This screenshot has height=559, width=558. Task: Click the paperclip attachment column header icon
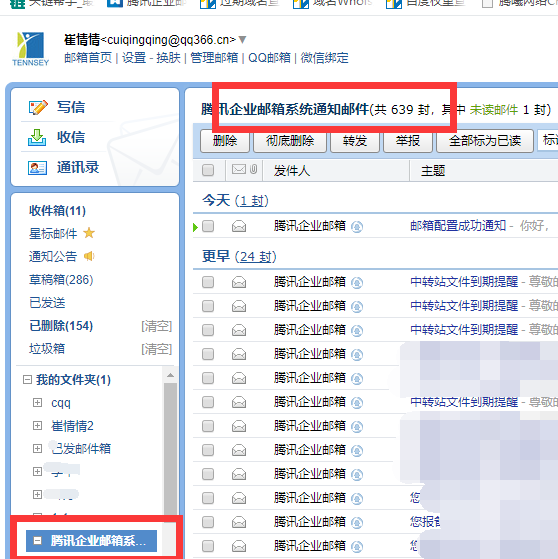point(253,169)
